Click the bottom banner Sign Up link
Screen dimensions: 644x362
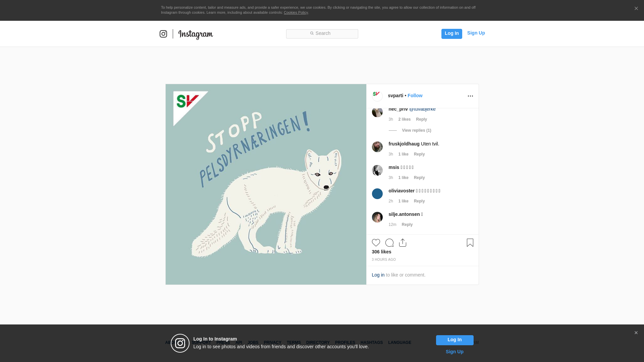click(454, 352)
